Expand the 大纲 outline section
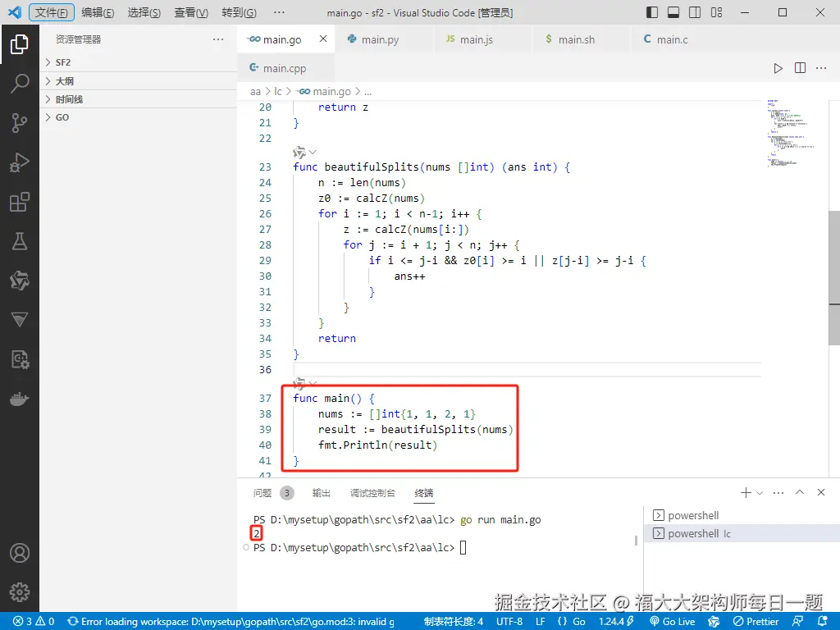Viewport: 840px width, 630px height. click(138, 81)
